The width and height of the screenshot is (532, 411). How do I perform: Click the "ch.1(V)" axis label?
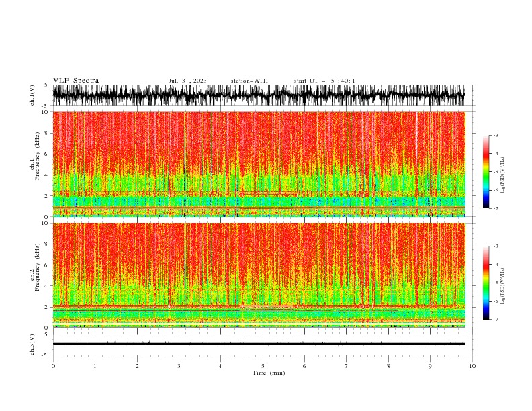(x=32, y=95)
